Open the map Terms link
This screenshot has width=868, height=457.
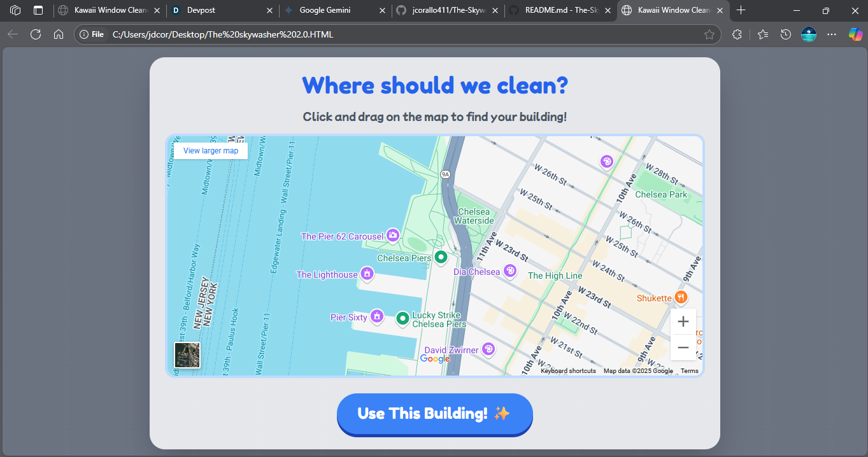coord(689,371)
